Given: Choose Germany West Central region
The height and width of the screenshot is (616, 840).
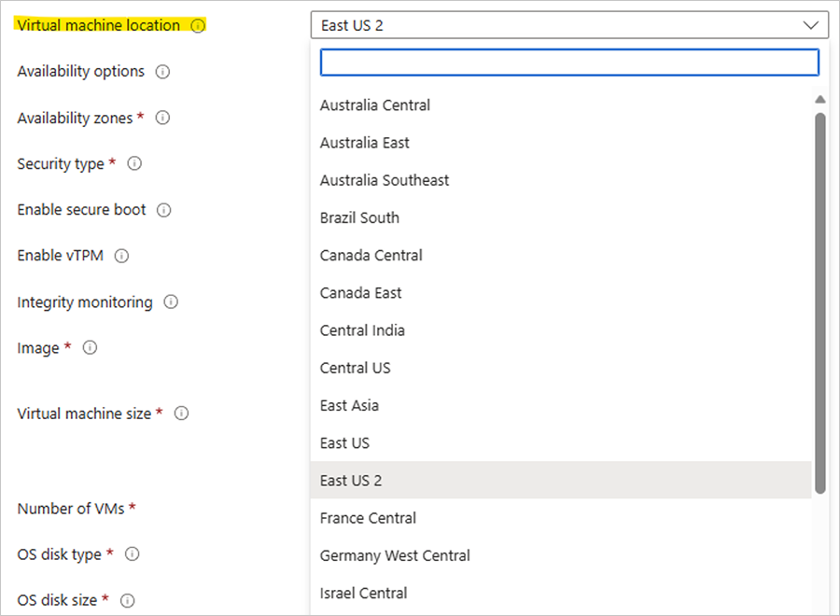Looking at the screenshot, I should (x=395, y=555).
